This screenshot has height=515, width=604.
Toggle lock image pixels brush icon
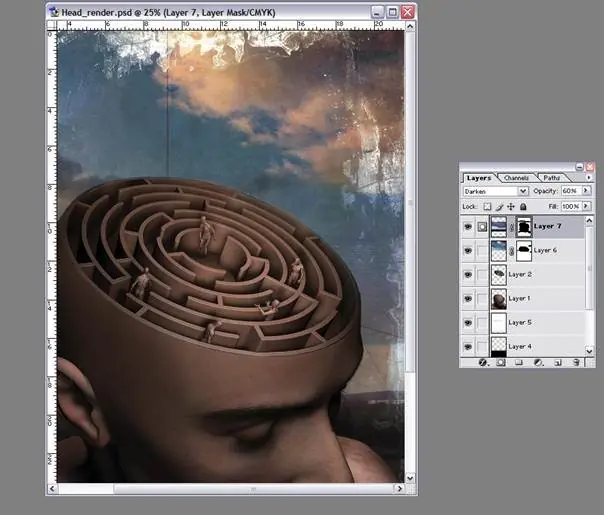[499, 206]
